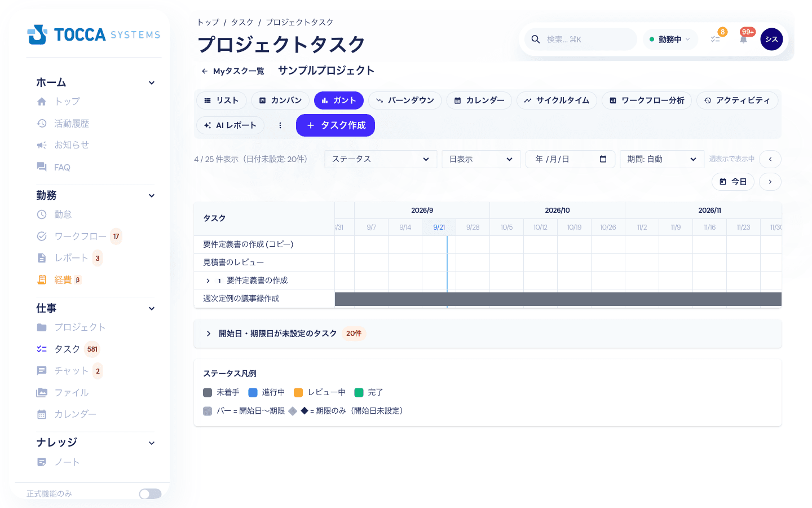Switch to the リスト tab
812x508 pixels.
[x=222, y=100]
